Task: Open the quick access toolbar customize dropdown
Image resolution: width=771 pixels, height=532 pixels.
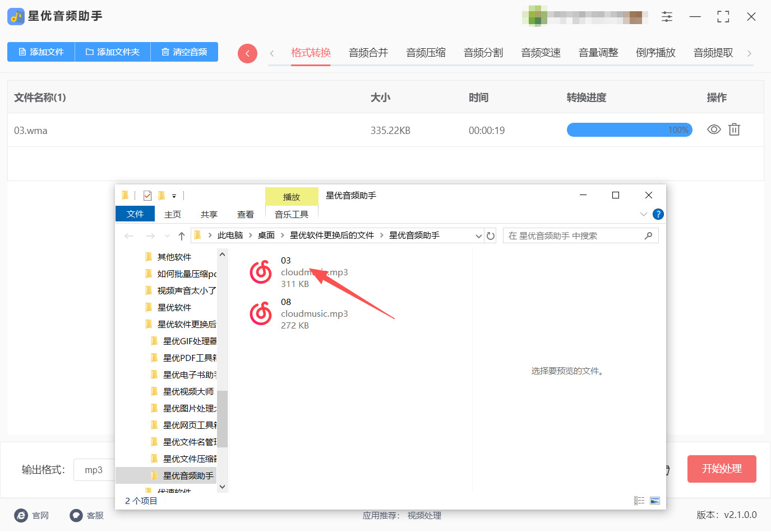Action: tap(174, 196)
